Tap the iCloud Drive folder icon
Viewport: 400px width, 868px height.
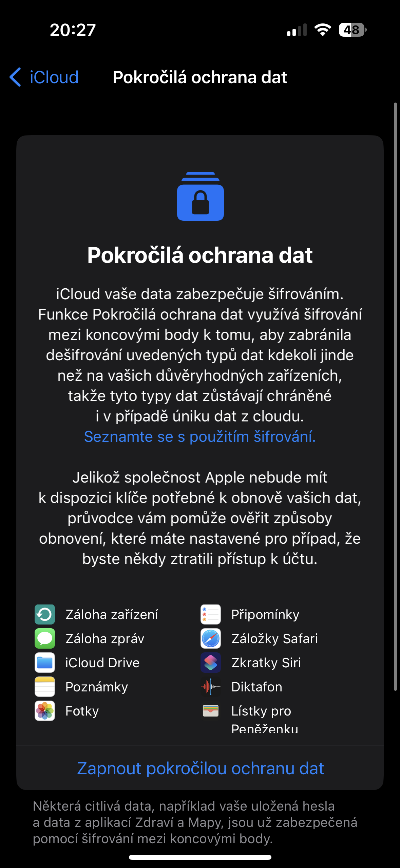(x=45, y=663)
